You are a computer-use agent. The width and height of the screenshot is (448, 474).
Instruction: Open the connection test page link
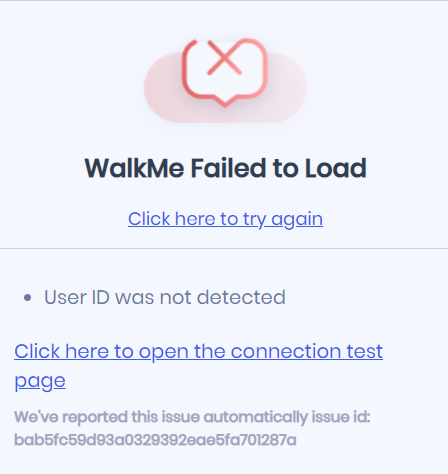(198, 366)
